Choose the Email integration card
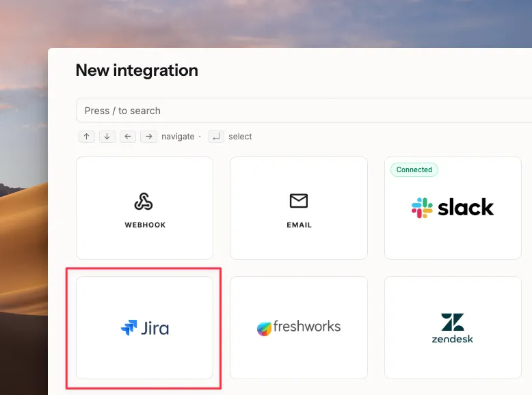532x395 pixels. [x=299, y=208]
